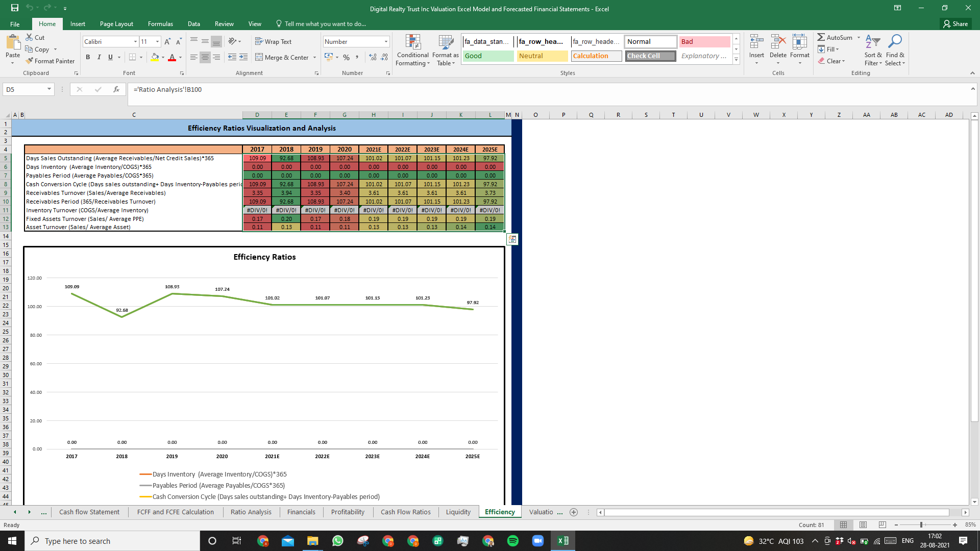Viewport: 980px width, 551px height.
Task: Switch to the Data ribbon tab
Action: (x=193, y=24)
